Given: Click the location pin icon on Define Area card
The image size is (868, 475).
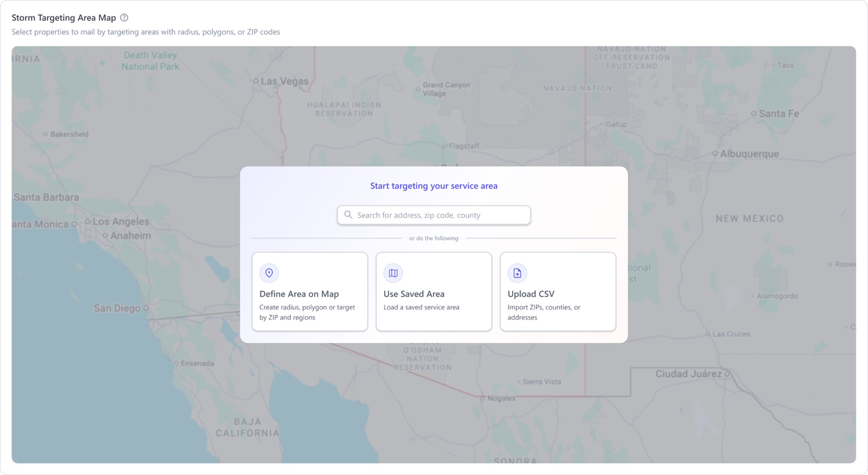Looking at the screenshot, I should [x=269, y=273].
